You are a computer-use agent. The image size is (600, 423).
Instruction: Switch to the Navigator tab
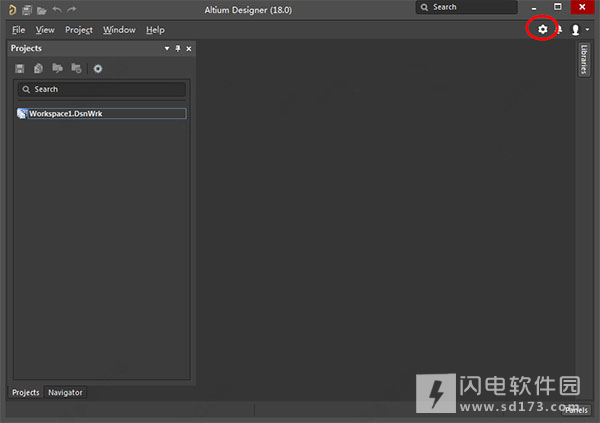pos(65,392)
